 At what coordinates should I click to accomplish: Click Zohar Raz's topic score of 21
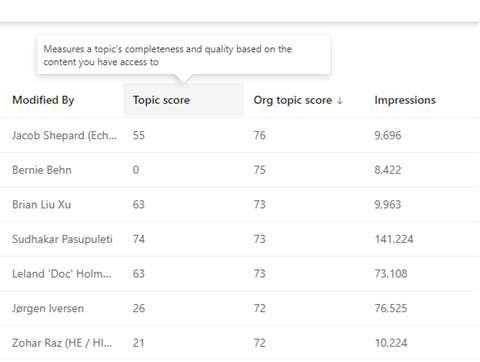point(138,343)
